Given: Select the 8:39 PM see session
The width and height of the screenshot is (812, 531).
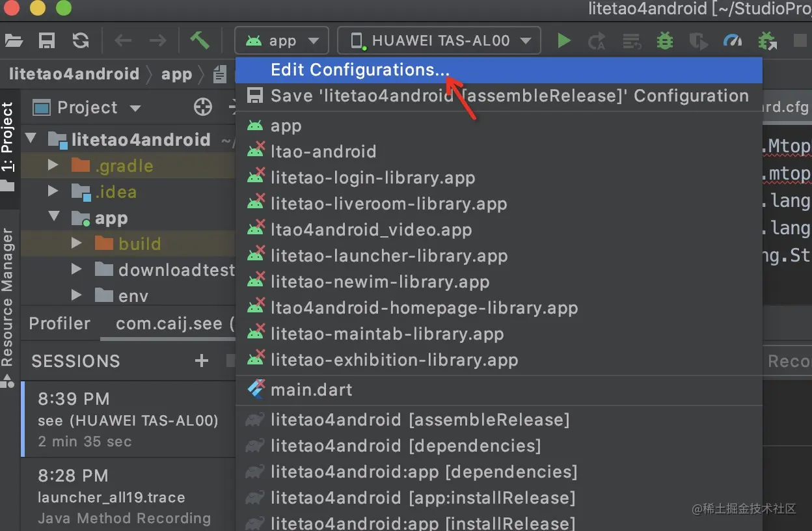Looking at the screenshot, I should pyautogui.click(x=128, y=419).
